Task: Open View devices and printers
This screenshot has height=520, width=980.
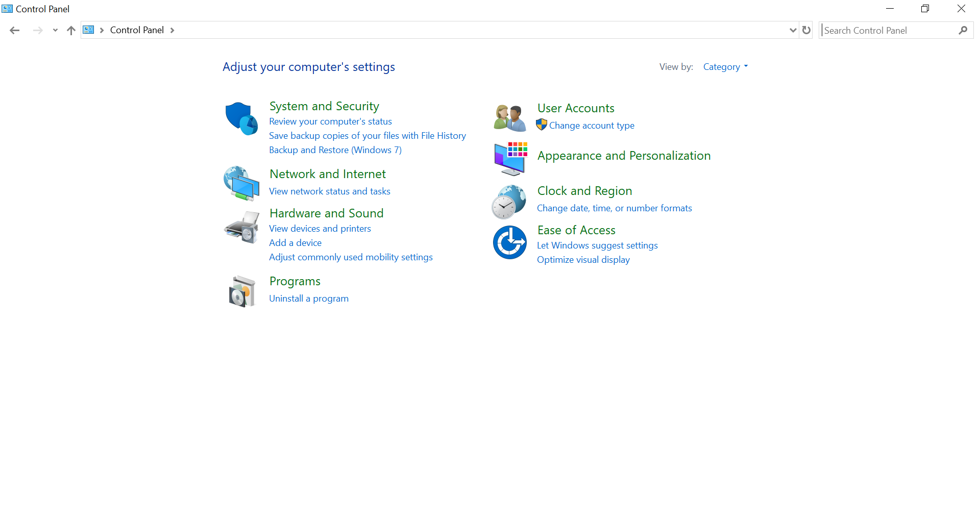Action: pyautogui.click(x=320, y=229)
